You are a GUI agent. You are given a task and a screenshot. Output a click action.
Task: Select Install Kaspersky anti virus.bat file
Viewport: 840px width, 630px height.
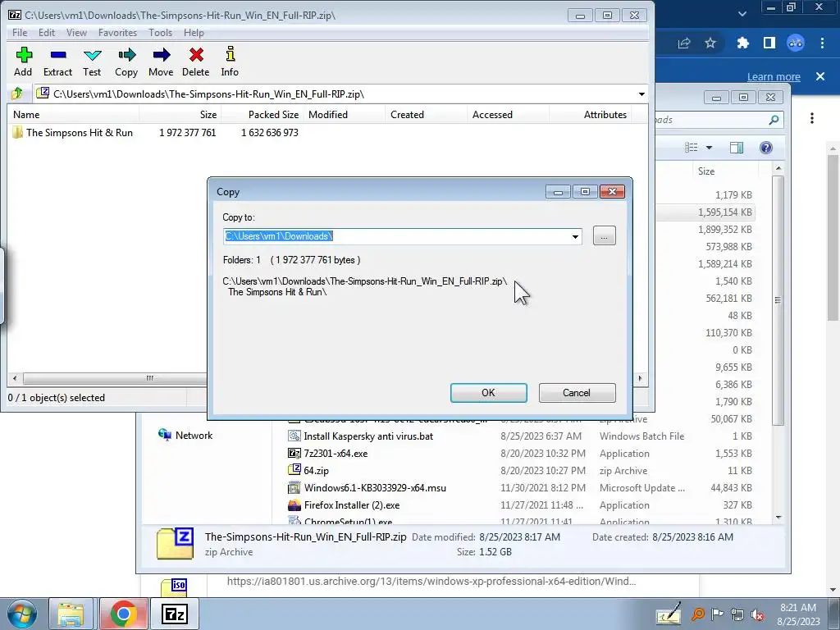pyautogui.click(x=367, y=436)
